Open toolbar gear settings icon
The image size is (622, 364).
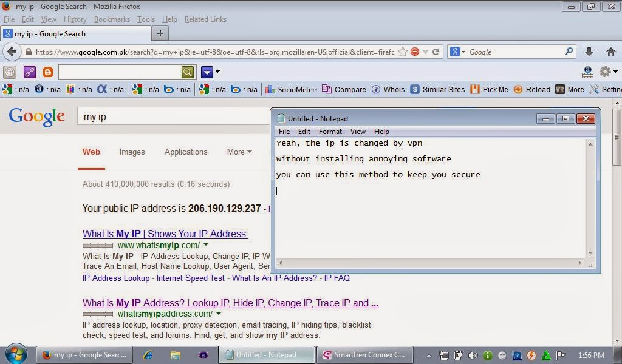click(x=605, y=72)
